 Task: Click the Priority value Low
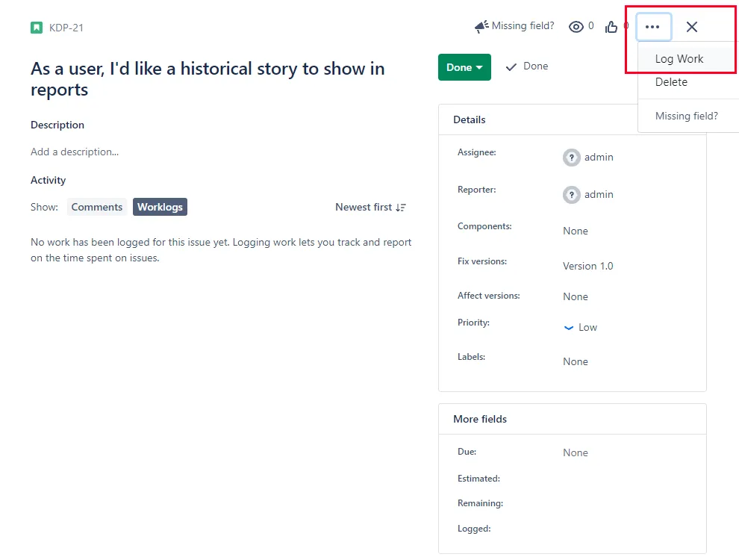pos(587,328)
